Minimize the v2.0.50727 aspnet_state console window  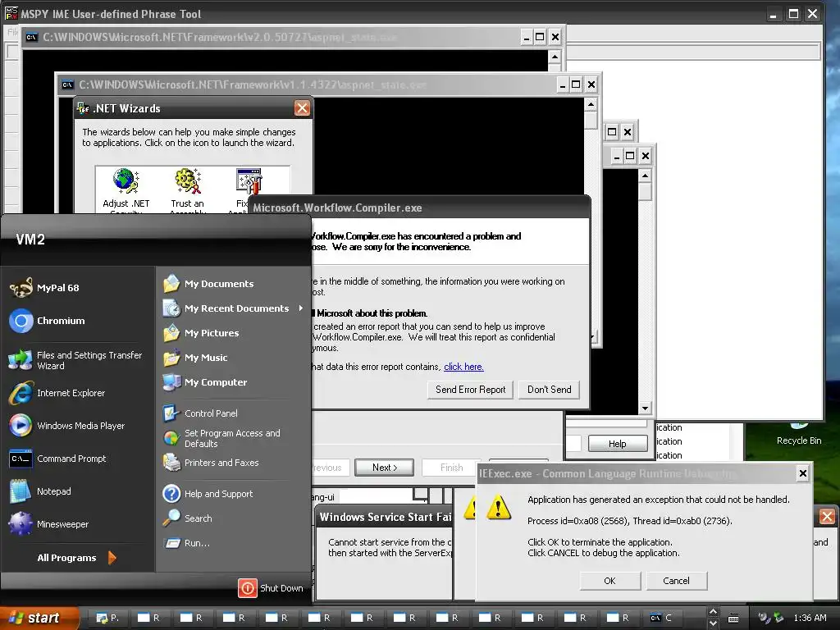(527, 38)
